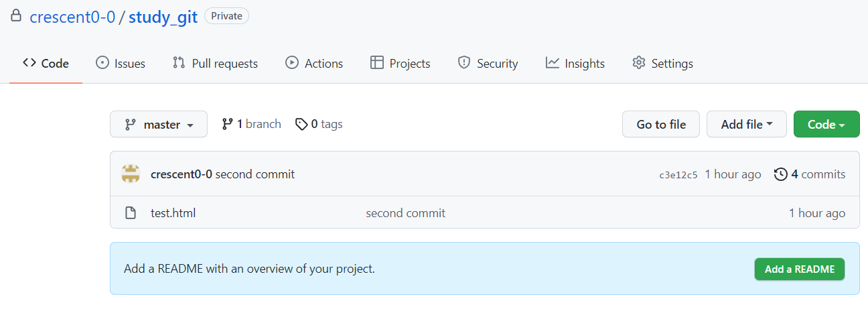Click the Issues circle icon

pyautogui.click(x=102, y=63)
